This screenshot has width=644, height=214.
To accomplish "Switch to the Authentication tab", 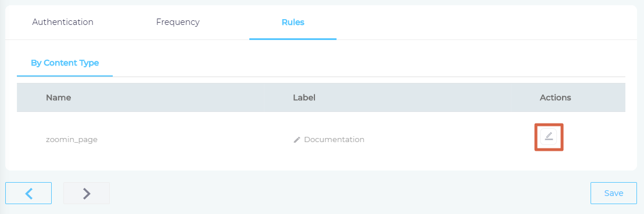I will click(x=63, y=22).
